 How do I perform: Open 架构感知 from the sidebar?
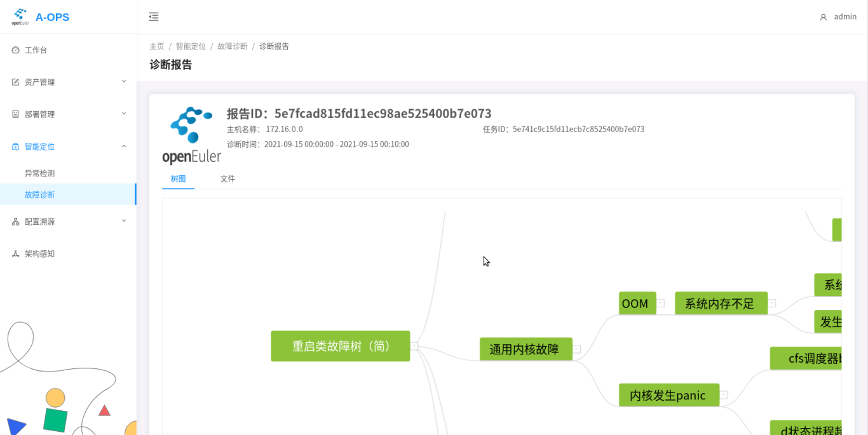[39, 253]
